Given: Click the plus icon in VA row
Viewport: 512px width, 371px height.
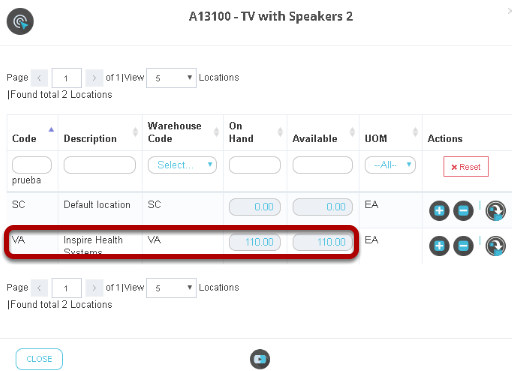Looking at the screenshot, I should pos(439,246).
